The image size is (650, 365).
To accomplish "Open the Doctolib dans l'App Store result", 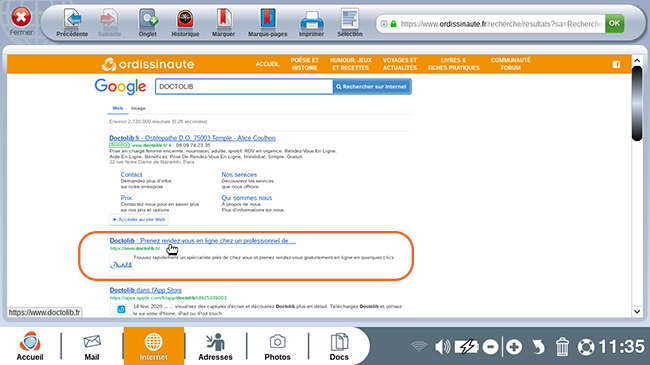I will 146,290.
